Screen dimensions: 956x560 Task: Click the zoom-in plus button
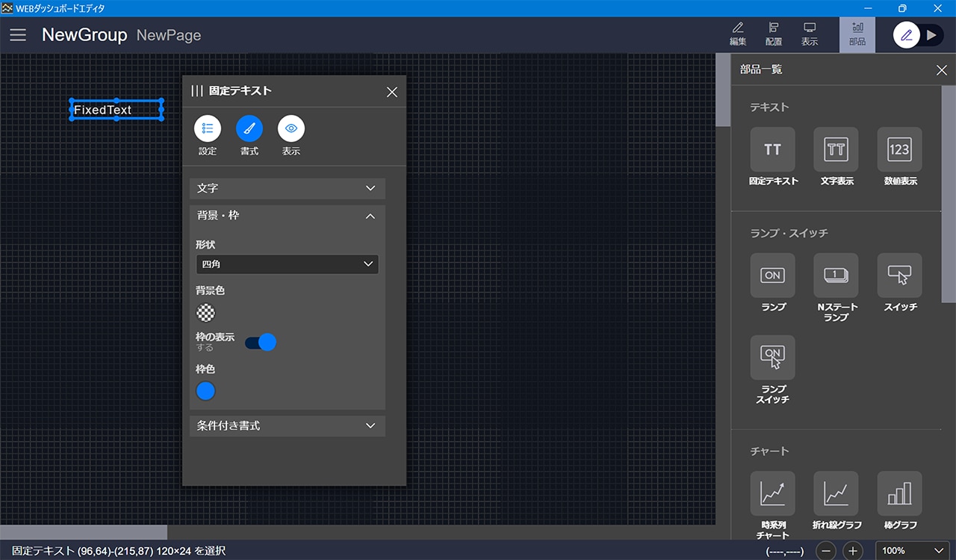coord(853,551)
